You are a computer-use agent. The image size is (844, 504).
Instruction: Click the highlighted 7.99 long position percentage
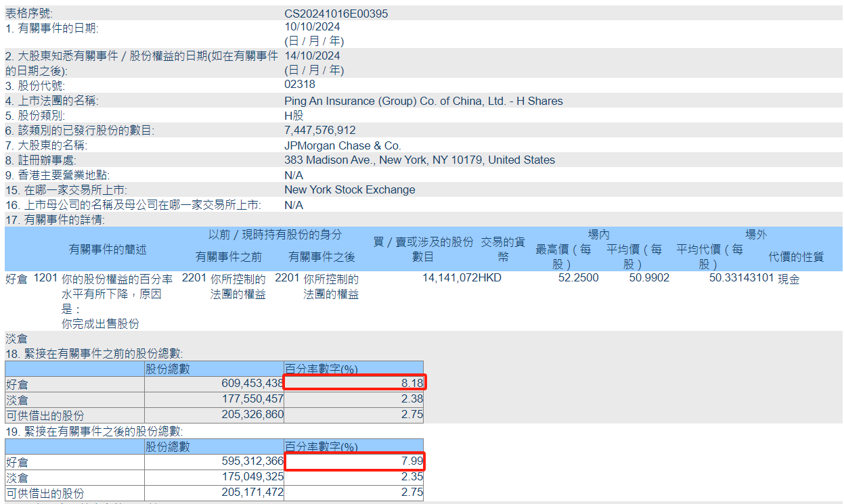coord(412,462)
